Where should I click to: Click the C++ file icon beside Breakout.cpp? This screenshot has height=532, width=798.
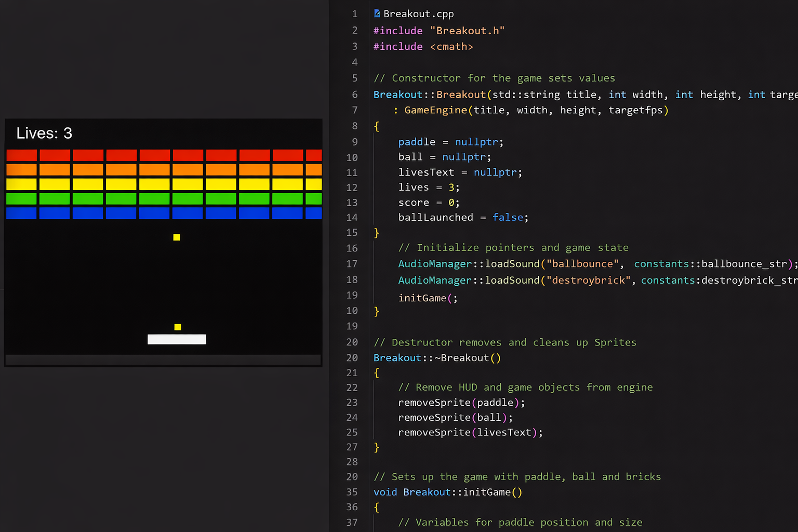click(x=376, y=14)
